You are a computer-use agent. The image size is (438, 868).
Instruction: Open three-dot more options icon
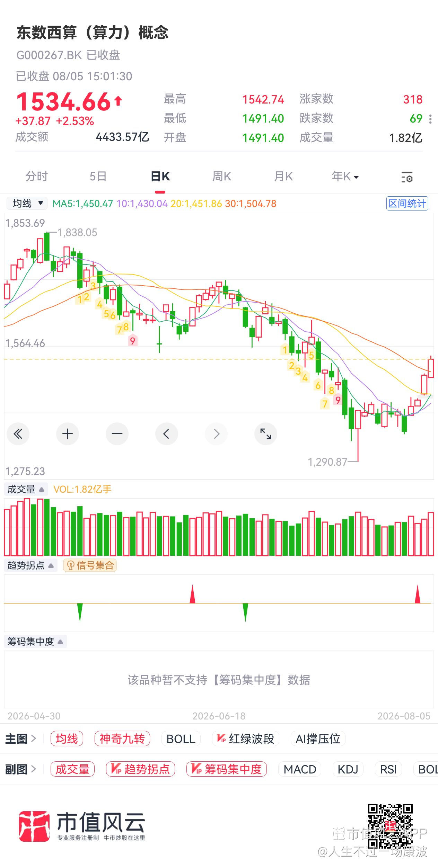pyautogui.click(x=430, y=119)
